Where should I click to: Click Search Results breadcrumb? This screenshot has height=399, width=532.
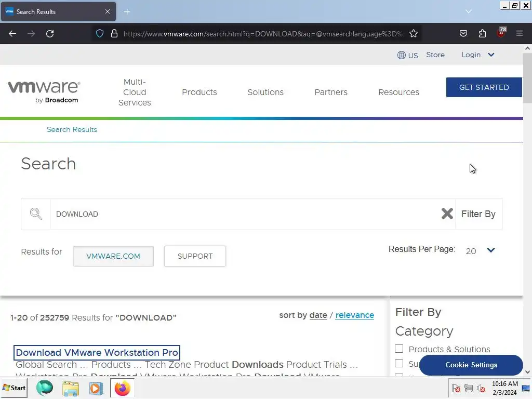tap(72, 129)
